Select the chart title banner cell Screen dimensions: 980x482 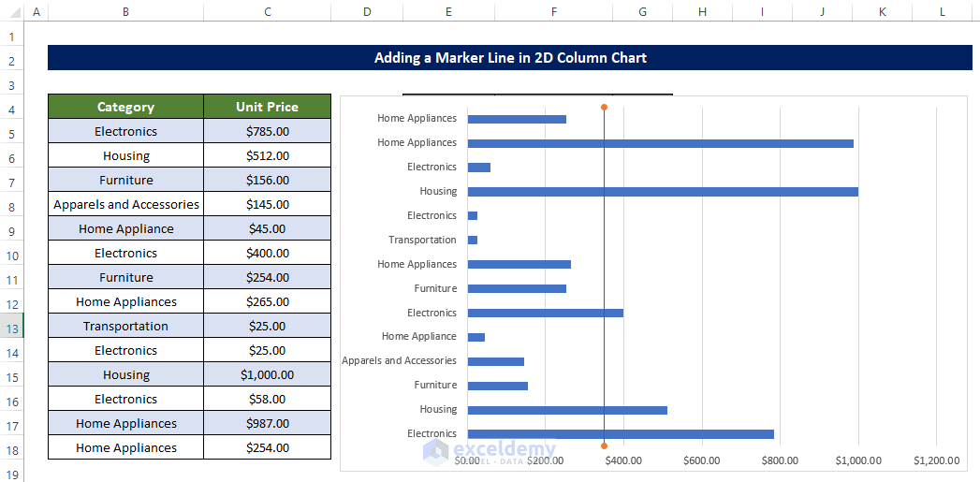(510, 58)
